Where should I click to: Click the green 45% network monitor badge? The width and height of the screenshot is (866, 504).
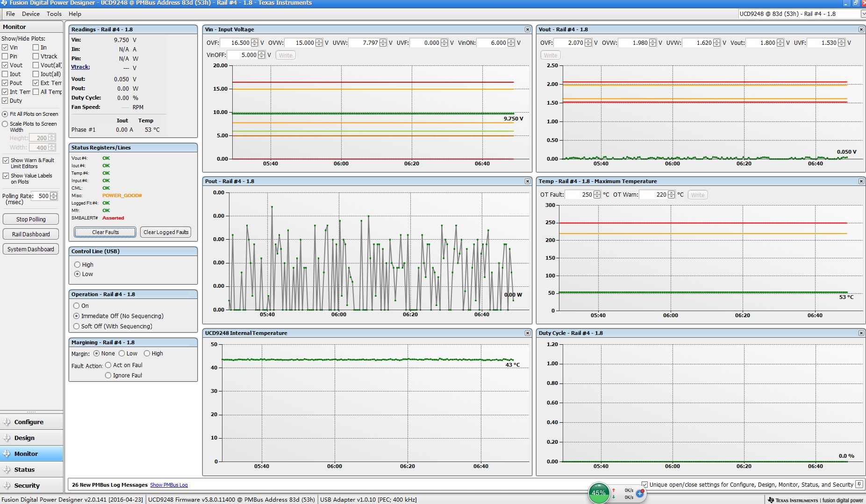click(x=598, y=493)
